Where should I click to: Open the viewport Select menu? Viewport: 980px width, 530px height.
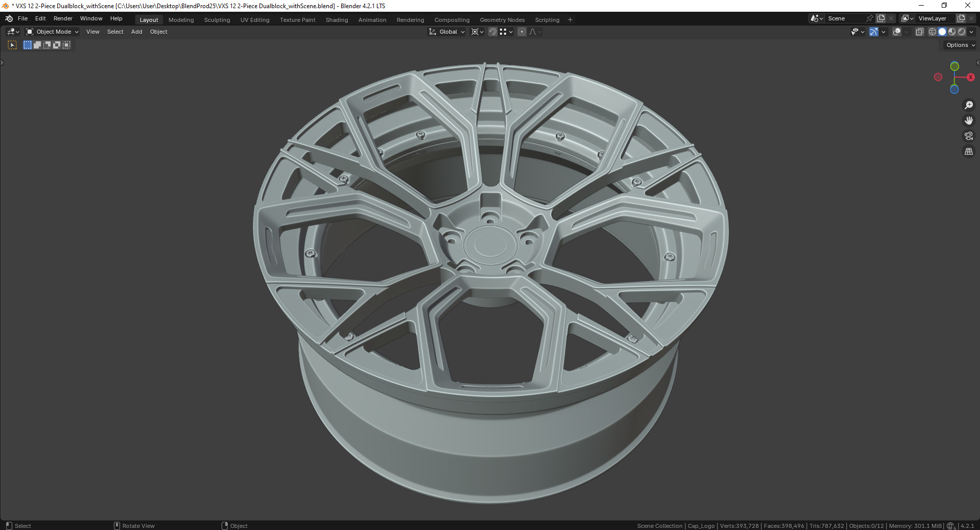click(115, 32)
